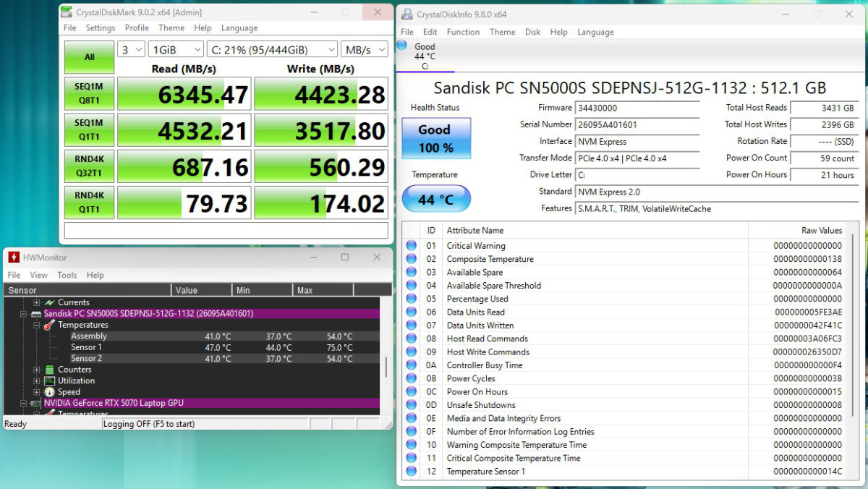Open the View menu in HWMonitor

(x=38, y=275)
